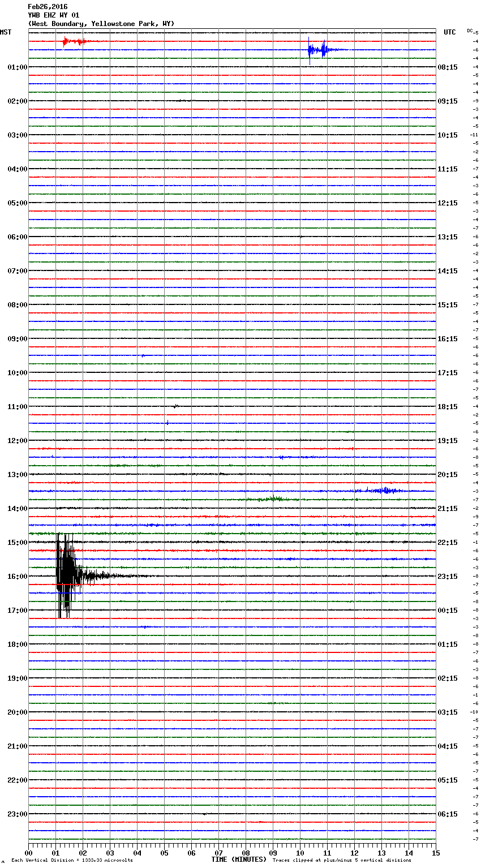
Task: Click the red seismic burst near minute one
Action: [75, 41]
